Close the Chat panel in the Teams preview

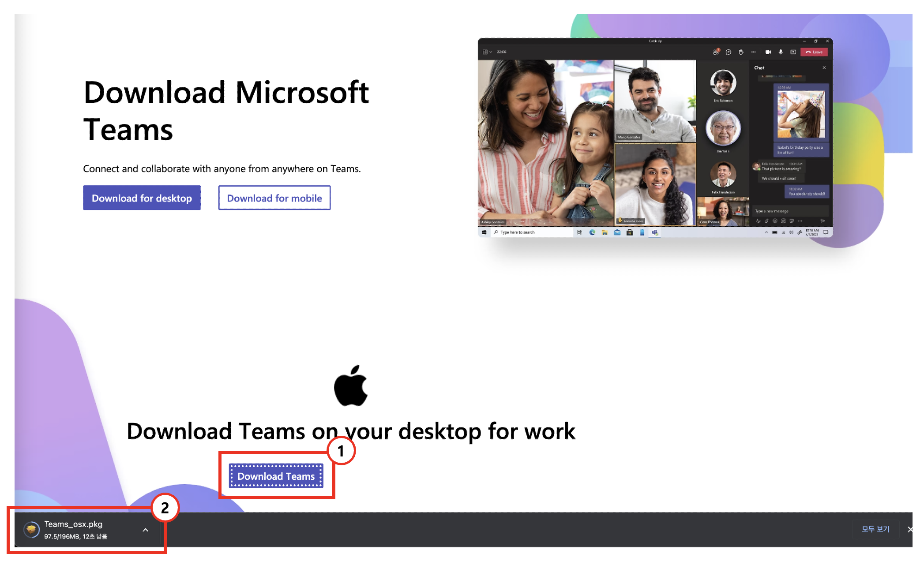[824, 68]
